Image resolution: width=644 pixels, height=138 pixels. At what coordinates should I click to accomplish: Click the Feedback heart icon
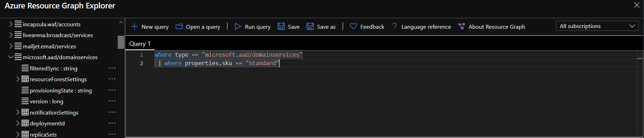[353, 26]
